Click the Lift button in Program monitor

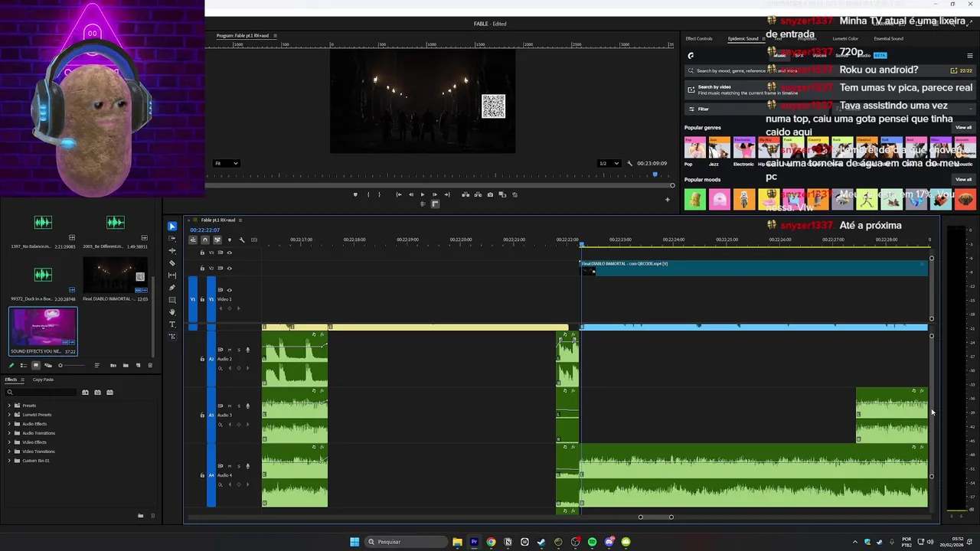coord(465,194)
